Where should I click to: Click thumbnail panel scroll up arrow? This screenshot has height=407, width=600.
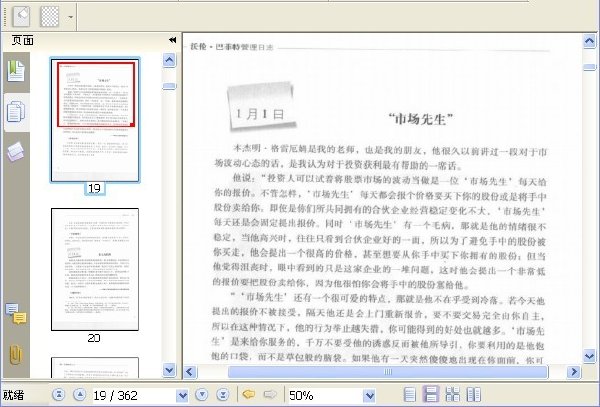(169, 60)
